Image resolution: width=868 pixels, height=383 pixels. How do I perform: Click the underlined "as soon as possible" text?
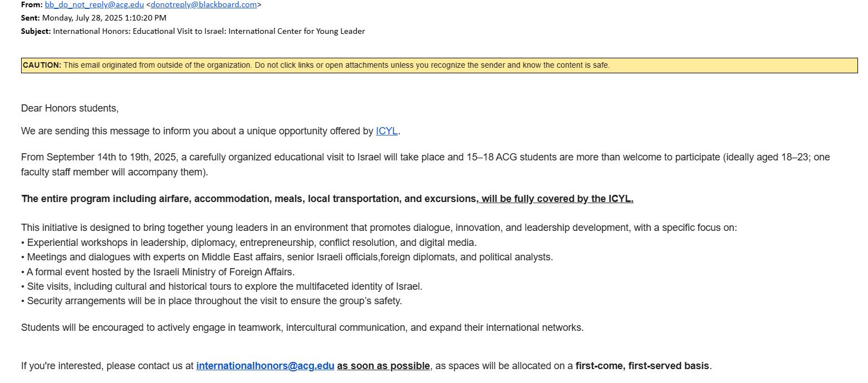click(383, 366)
